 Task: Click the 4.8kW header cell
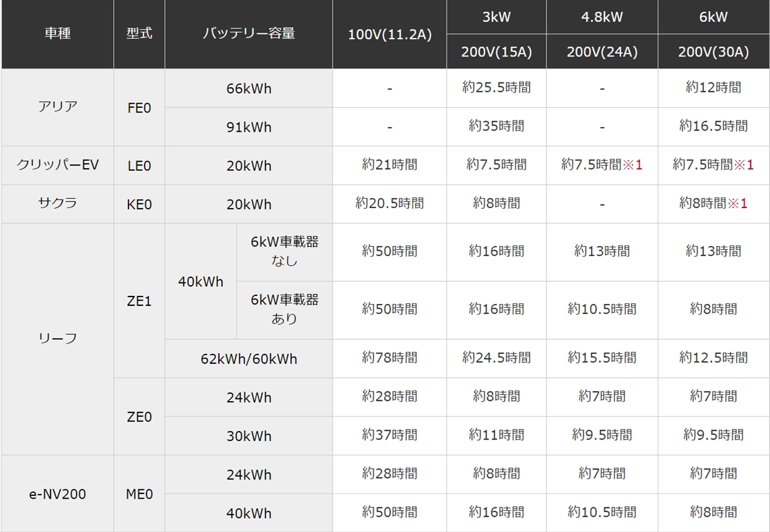[602, 17]
